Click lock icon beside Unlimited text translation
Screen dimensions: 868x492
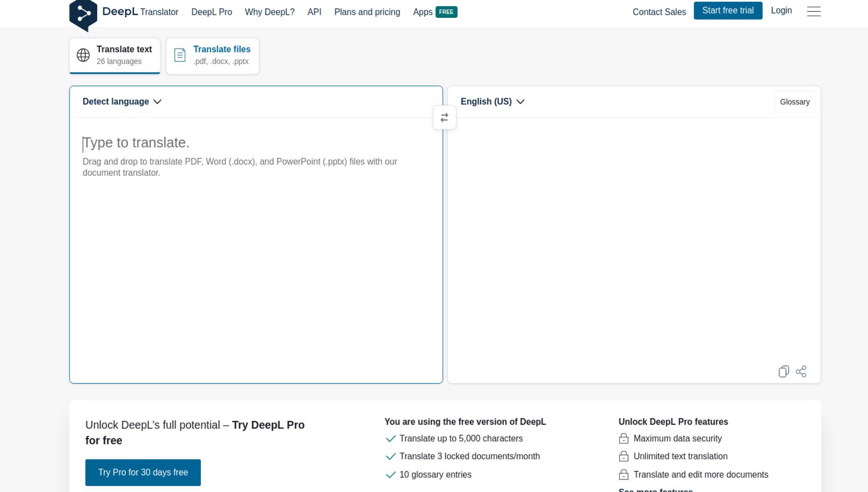pos(624,456)
